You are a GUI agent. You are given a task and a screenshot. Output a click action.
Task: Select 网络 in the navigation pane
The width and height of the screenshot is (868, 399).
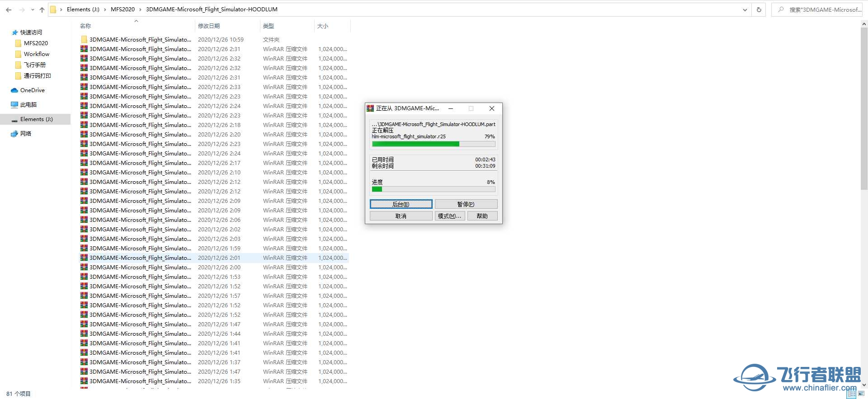click(26, 134)
